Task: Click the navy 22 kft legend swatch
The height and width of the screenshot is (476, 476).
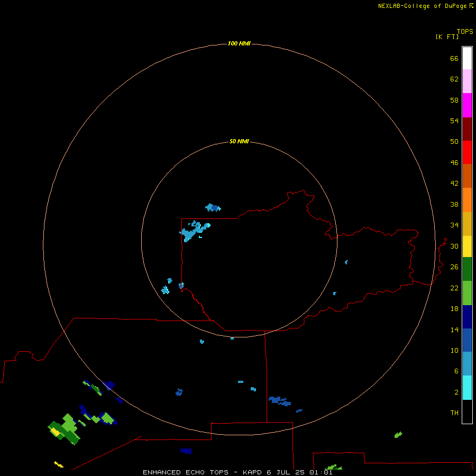Action: tap(467, 317)
